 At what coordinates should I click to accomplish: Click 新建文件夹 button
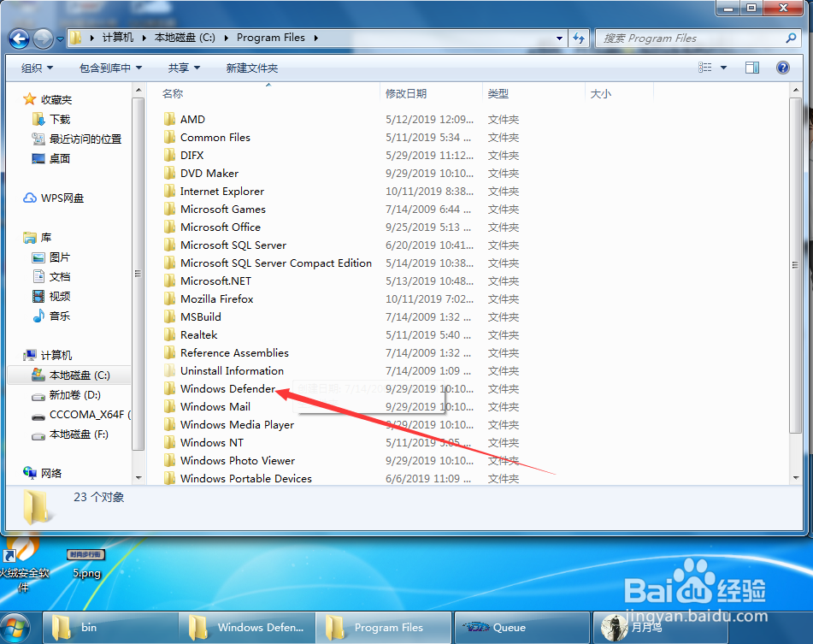252,68
